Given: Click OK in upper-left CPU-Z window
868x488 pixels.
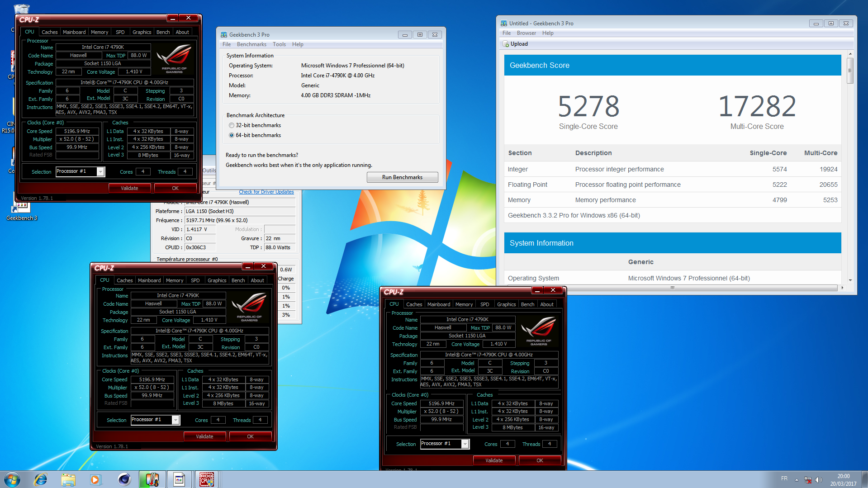Looking at the screenshot, I should [175, 188].
